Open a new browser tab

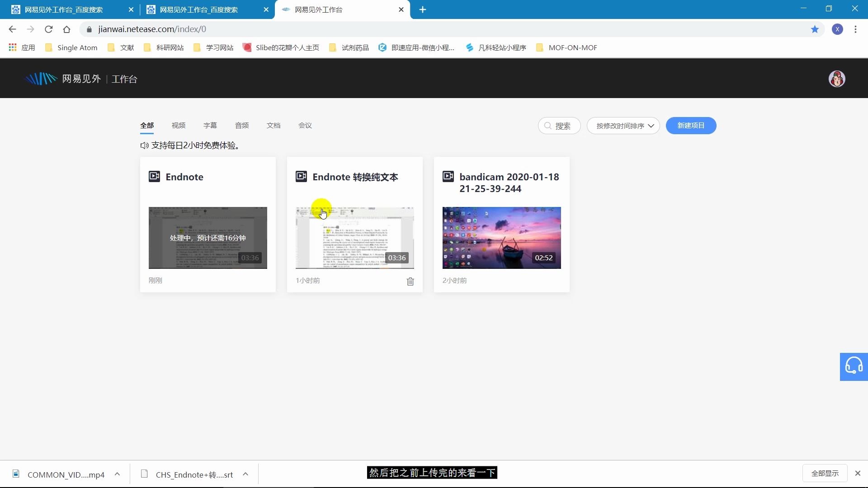(423, 9)
